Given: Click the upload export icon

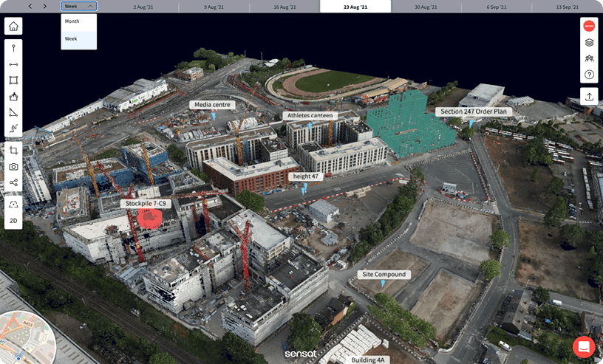Looking at the screenshot, I should pyautogui.click(x=589, y=97).
